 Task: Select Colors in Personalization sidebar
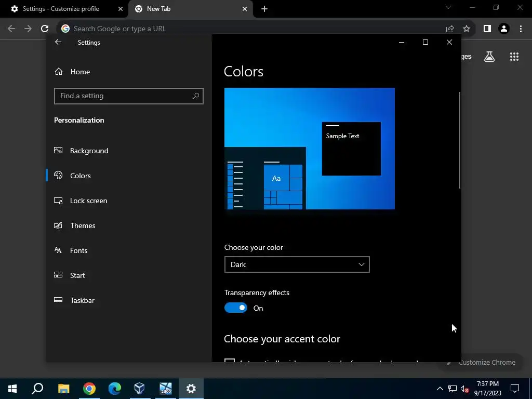coord(73,176)
